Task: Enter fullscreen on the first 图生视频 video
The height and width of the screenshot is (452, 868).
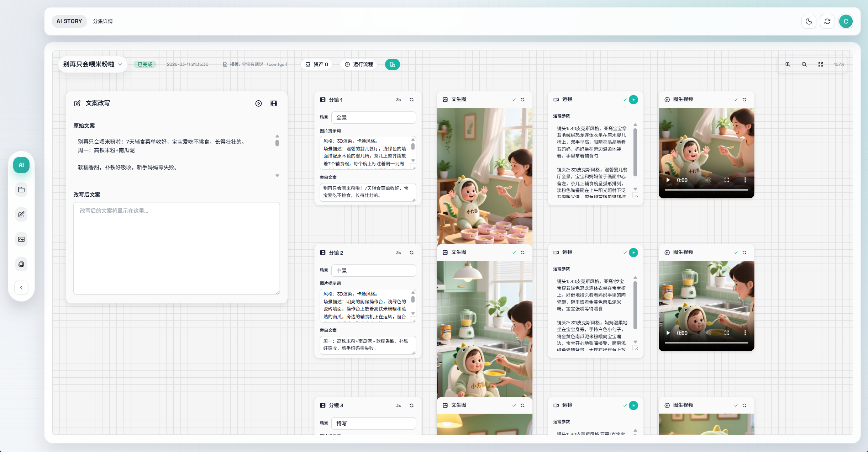Action: pyautogui.click(x=727, y=180)
